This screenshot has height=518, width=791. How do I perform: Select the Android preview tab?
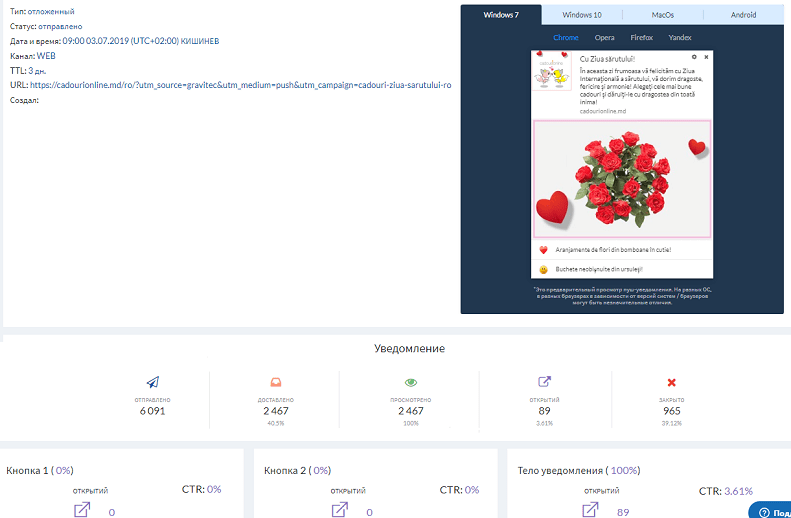click(x=743, y=15)
